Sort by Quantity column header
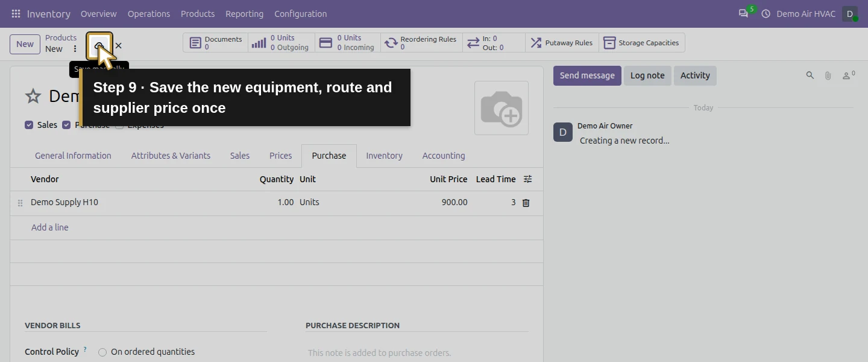This screenshot has height=362, width=868. point(277,179)
